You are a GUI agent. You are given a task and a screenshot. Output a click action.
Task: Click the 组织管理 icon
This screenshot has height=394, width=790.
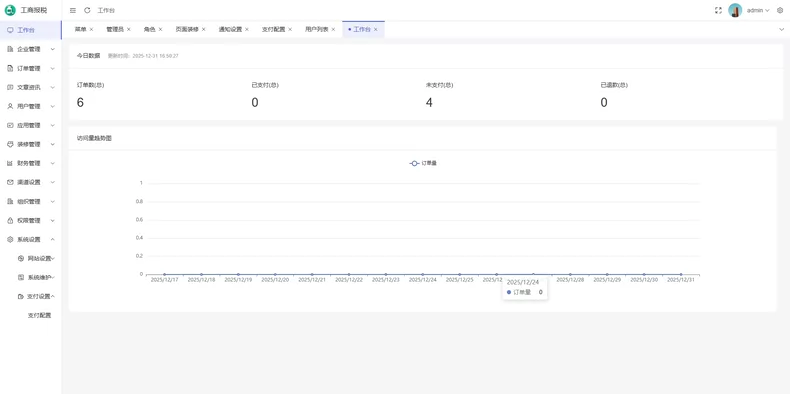[10, 202]
